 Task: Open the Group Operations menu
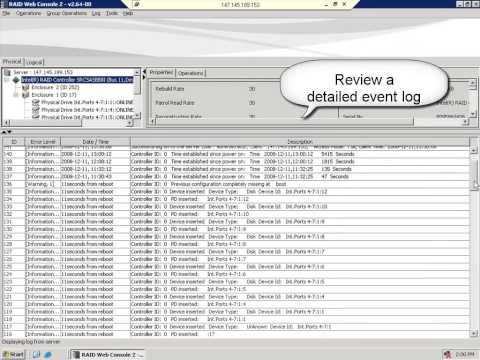[67, 13]
